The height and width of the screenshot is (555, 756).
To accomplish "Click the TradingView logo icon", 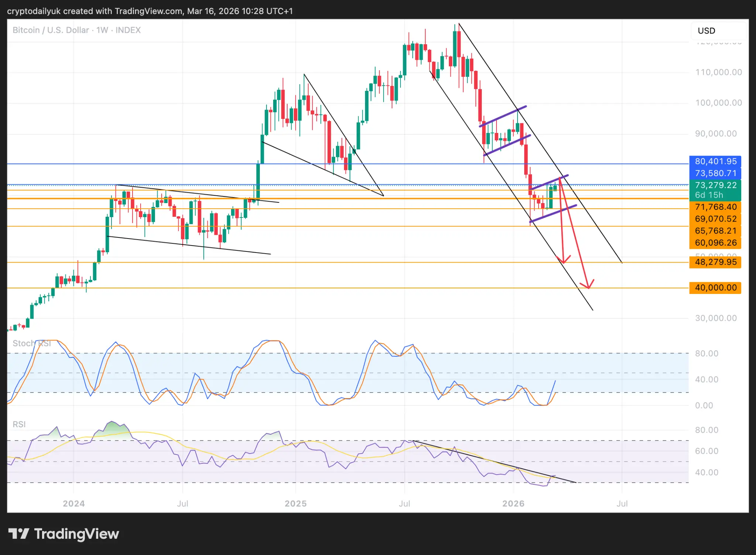I will pos(18,534).
